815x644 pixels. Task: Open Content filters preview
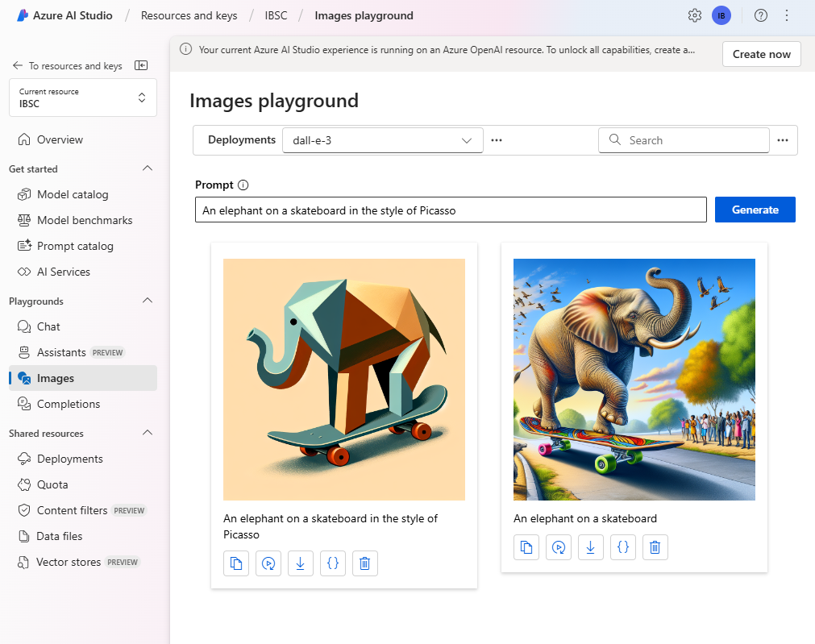(x=83, y=510)
